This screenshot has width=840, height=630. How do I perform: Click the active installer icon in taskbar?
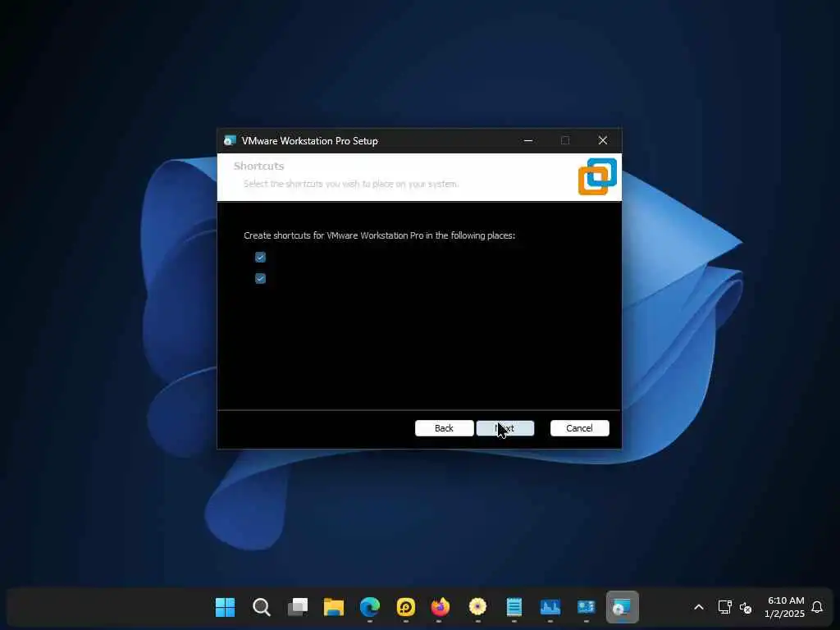click(x=622, y=607)
